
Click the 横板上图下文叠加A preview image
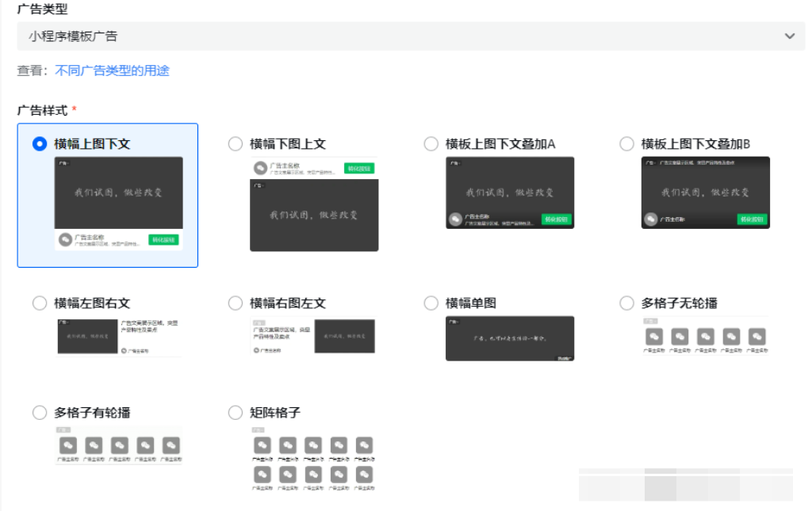click(509, 192)
